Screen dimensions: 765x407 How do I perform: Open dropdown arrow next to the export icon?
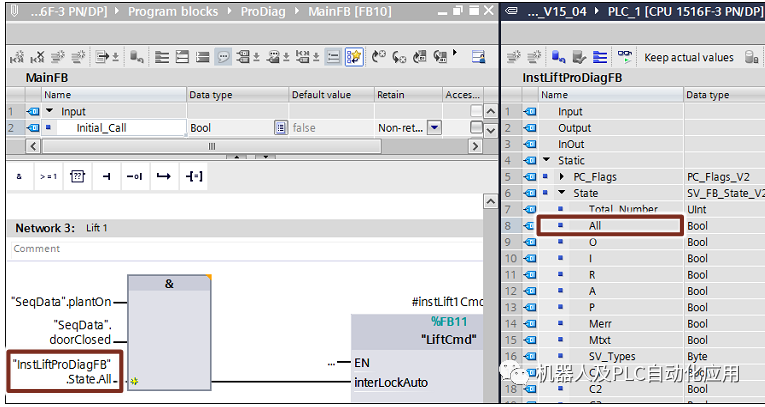[116, 58]
